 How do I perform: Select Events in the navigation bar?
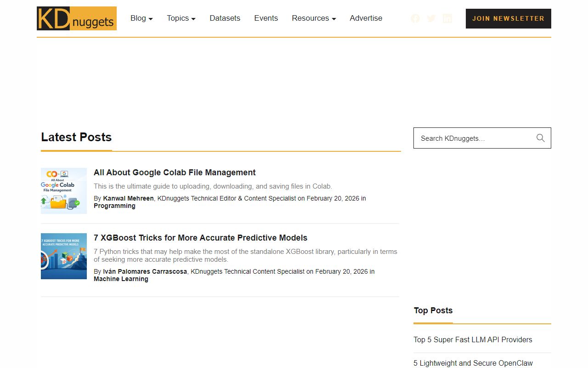[x=266, y=18]
